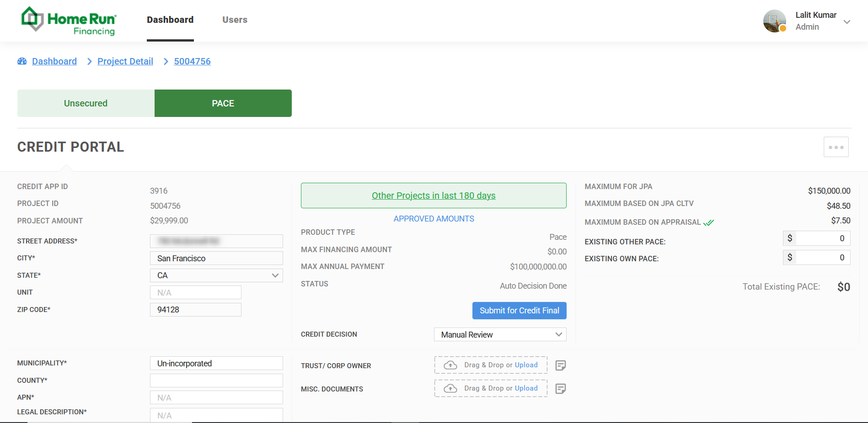Click the Zip Code input field
The width and height of the screenshot is (868, 423).
tap(195, 310)
